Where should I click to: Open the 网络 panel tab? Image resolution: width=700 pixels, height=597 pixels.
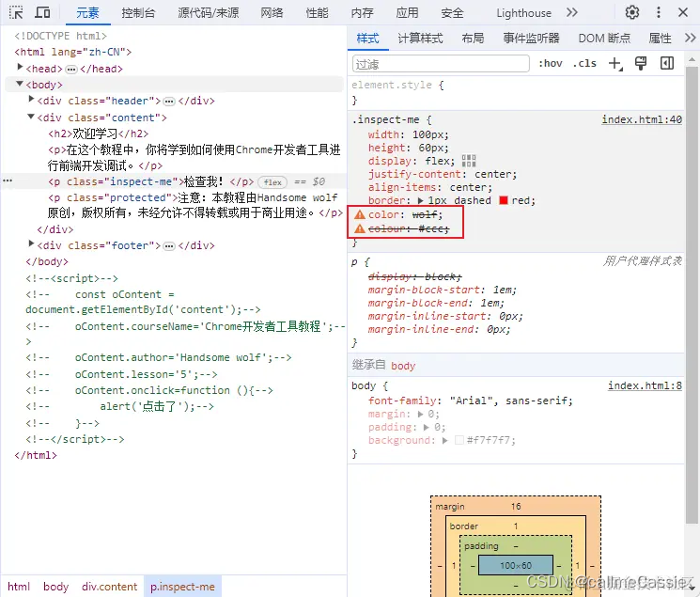(272, 13)
